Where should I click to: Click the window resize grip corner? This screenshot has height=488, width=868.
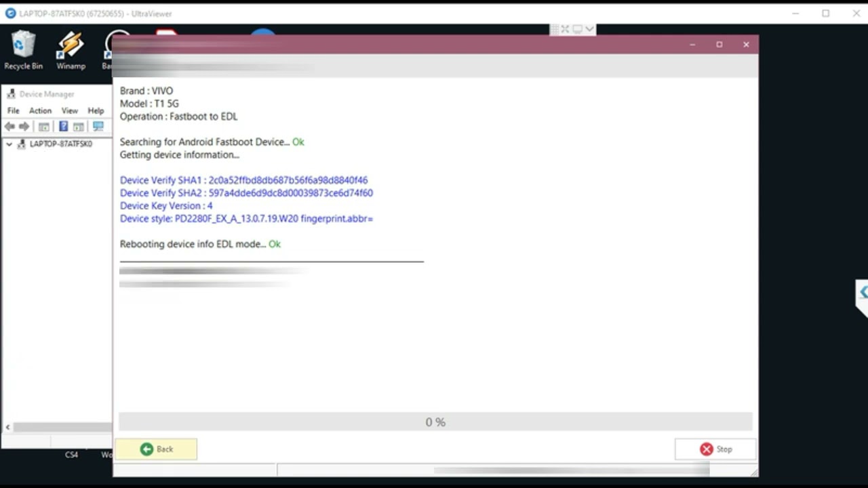[753, 471]
